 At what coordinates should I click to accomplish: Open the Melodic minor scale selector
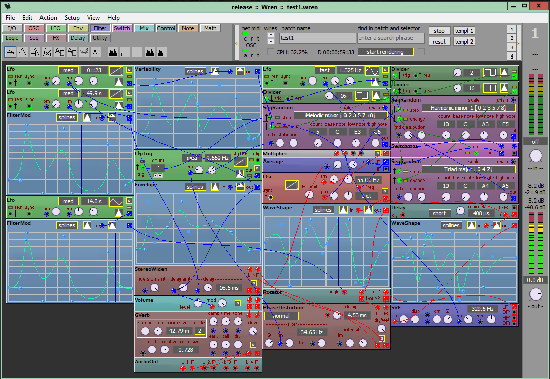(340, 115)
